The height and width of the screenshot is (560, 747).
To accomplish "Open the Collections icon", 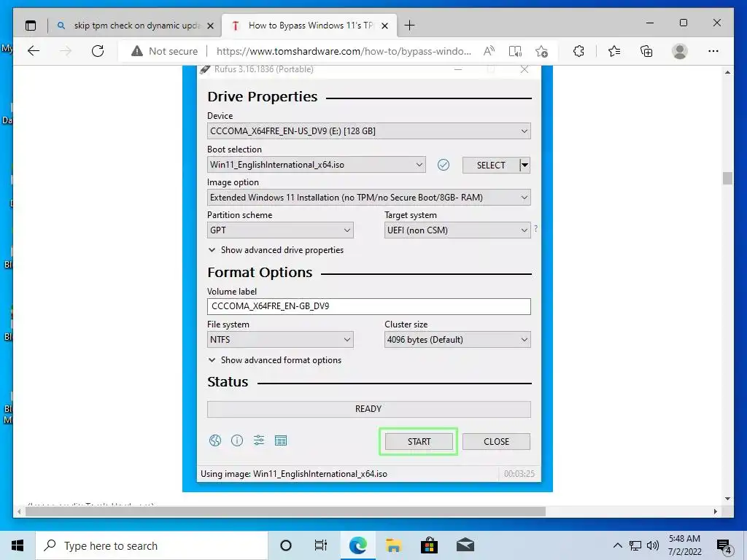I will (x=646, y=51).
